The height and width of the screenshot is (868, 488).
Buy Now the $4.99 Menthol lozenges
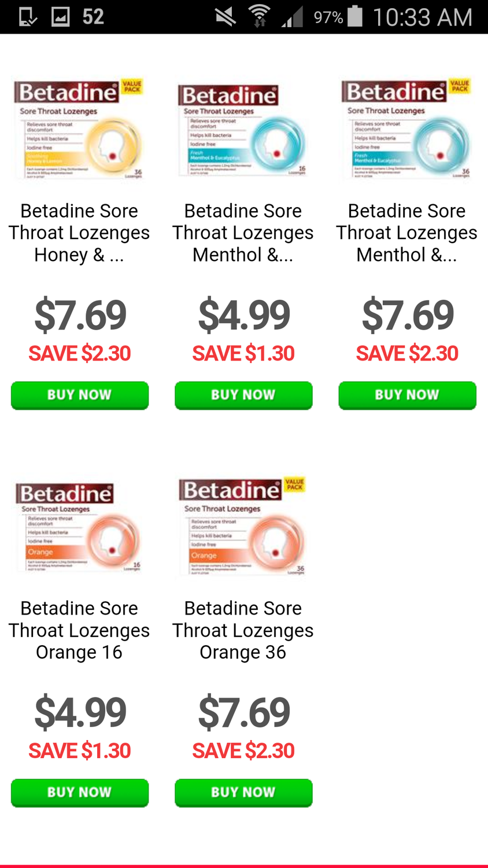point(243,395)
